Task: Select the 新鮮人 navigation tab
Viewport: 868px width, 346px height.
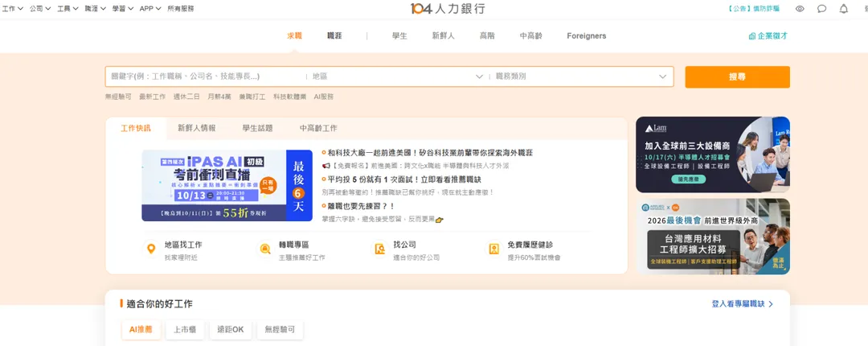Action: (x=444, y=36)
